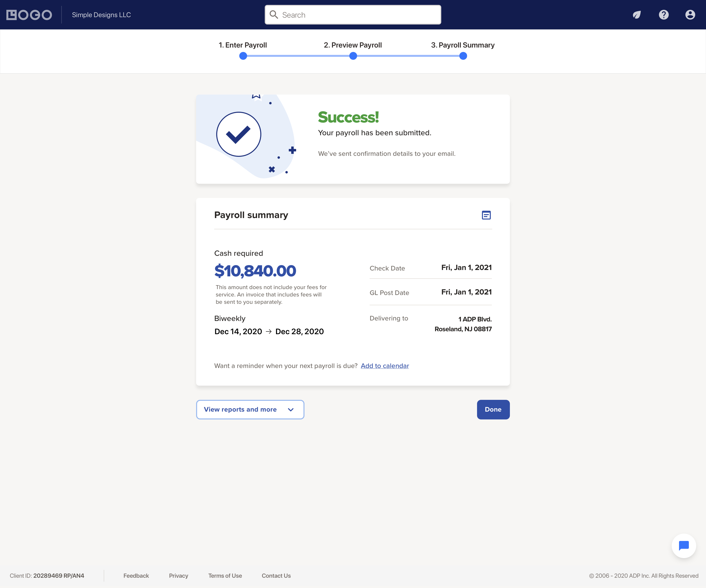Click the Step 3 Payroll Summary progress dot
This screenshot has width=706, height=588.
(x=463, y=56)
